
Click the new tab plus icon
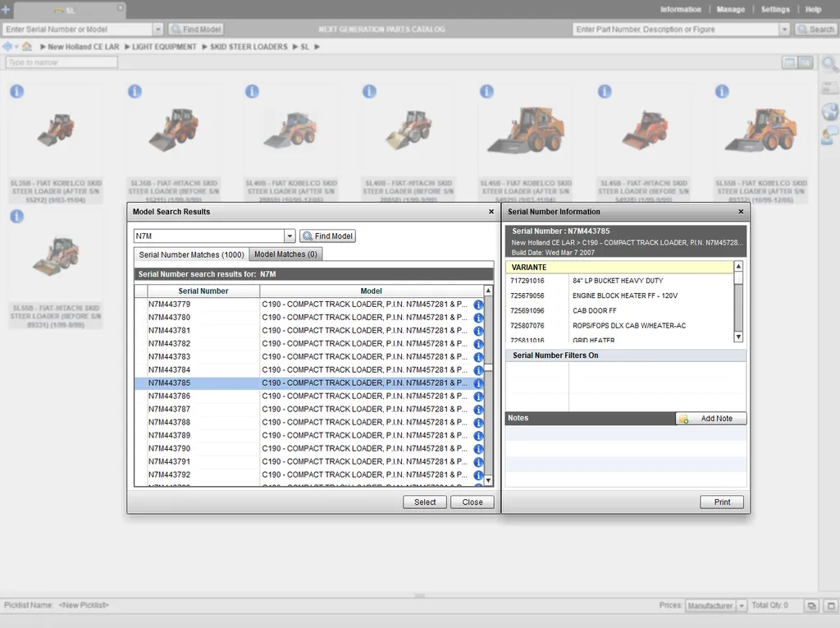click(6, 10)
